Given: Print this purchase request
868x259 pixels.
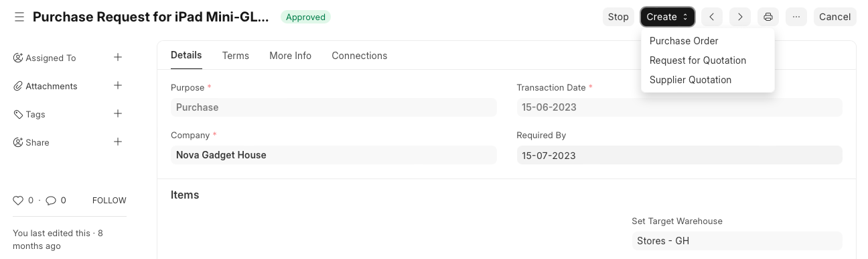Looking at the screenshot, I should pos(768,17).
